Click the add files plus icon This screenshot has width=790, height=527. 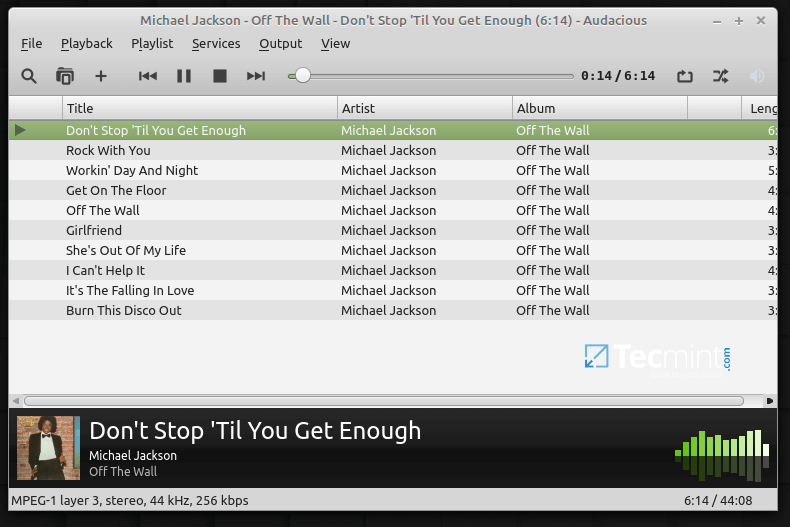(101, 76)
